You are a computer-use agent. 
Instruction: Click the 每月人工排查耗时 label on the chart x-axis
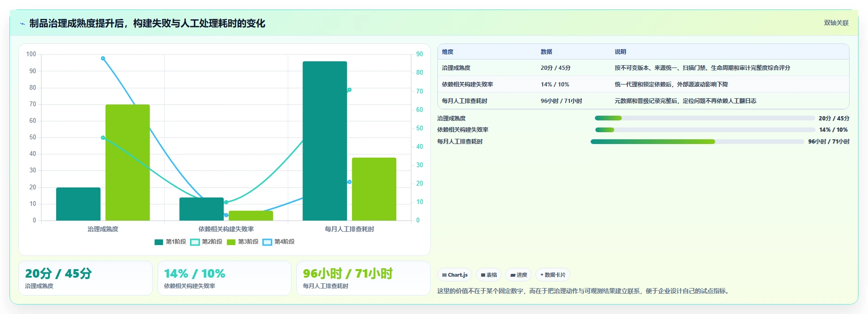point(349,229)
